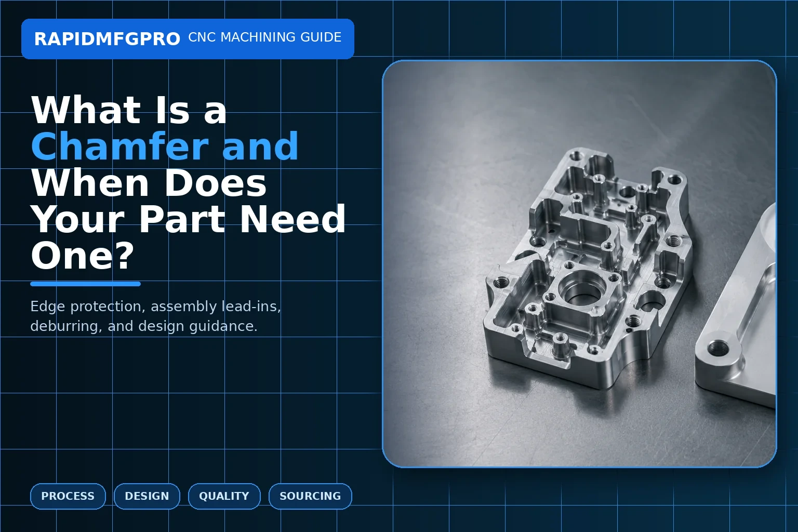Viewport: 798px width, 532px height.
Task: Click the "One?" headline word
Action: click(x=83, y=255)
